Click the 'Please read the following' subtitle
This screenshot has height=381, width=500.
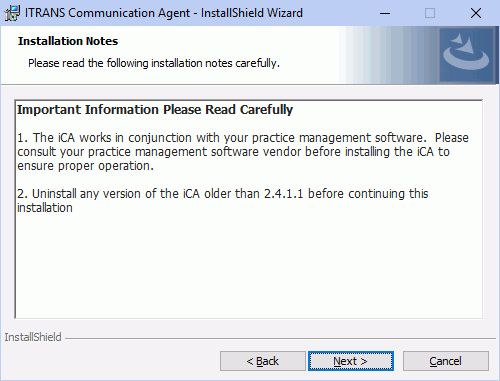coord(154,63)
